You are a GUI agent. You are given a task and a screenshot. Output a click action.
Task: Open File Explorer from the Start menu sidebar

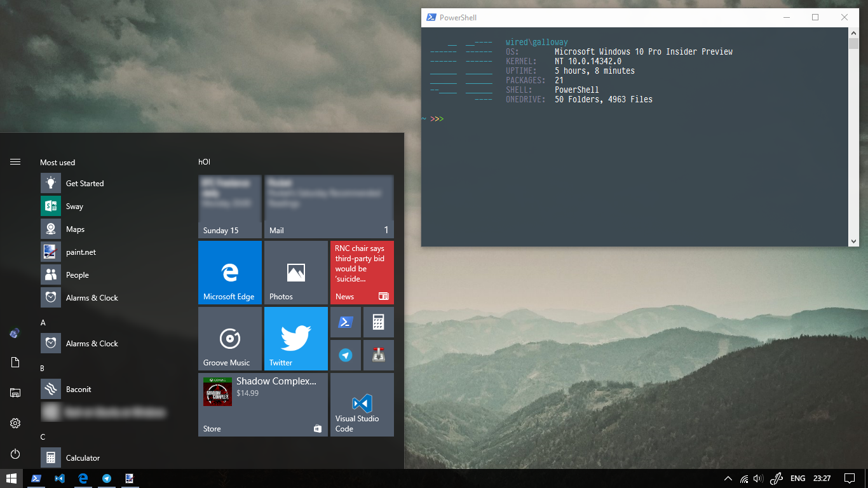(15, 393)
